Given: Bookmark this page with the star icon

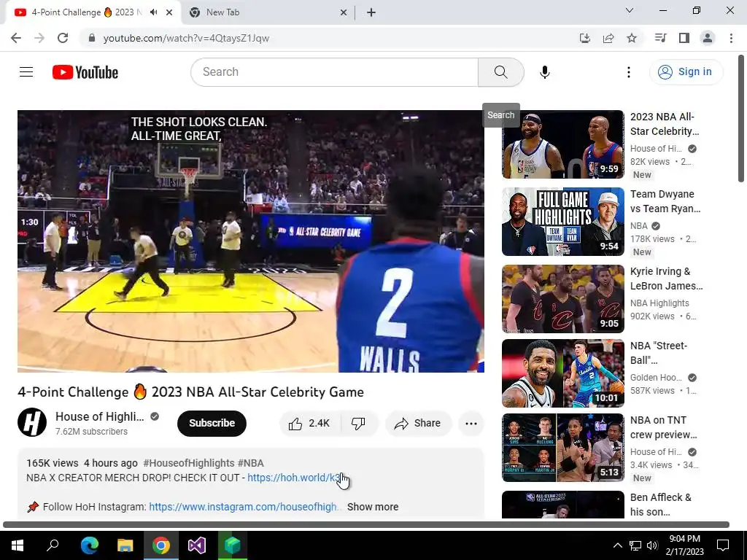Looking at the screenshot, I should pyautogui.click(x=632, y=38).
